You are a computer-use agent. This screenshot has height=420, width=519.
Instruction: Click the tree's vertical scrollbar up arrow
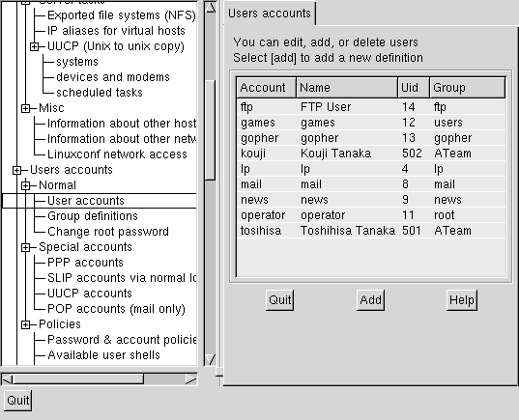[210, 8]
